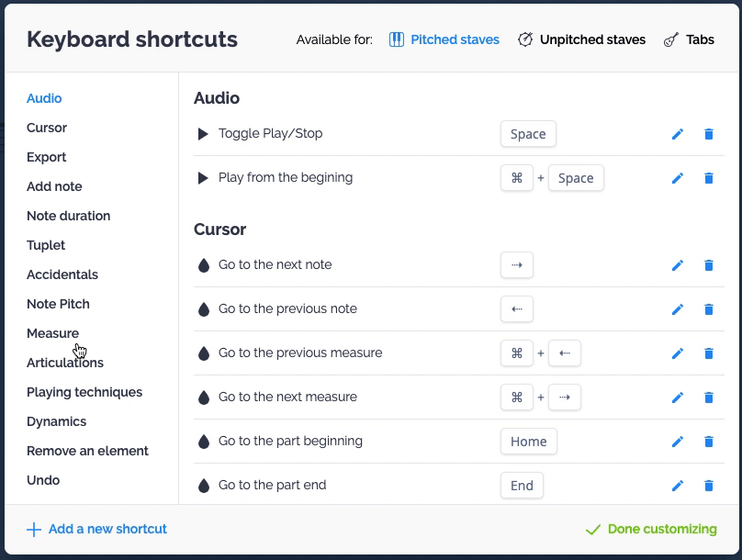
Task: Click the piano icon next to Pitched staves
Action: 399,39
